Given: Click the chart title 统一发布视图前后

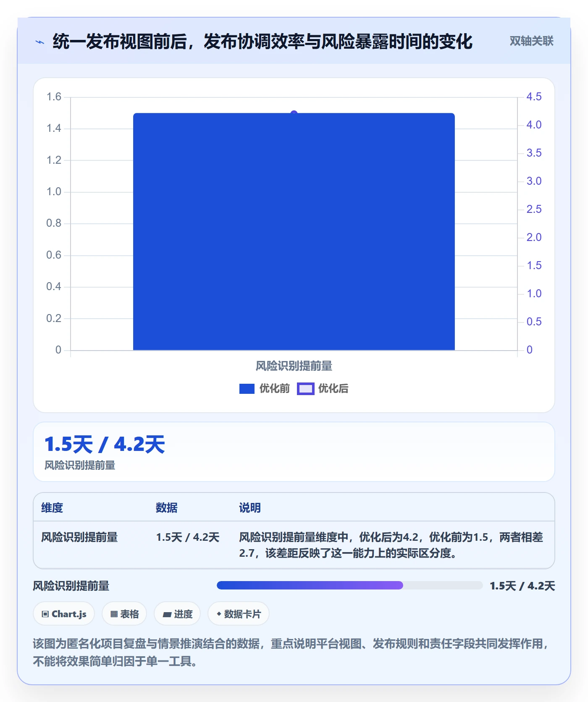Looking at the screenshot, I should [262, 41].
